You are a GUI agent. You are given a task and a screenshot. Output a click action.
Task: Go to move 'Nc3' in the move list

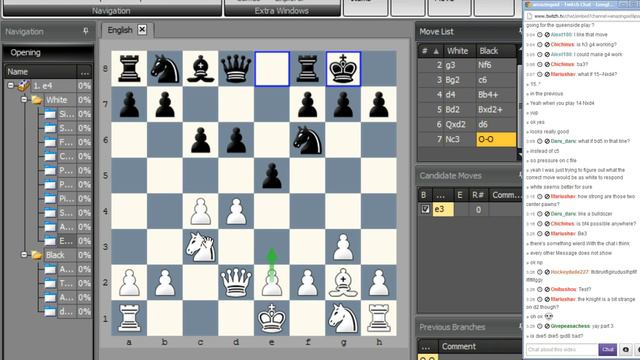tap(459, 139)
